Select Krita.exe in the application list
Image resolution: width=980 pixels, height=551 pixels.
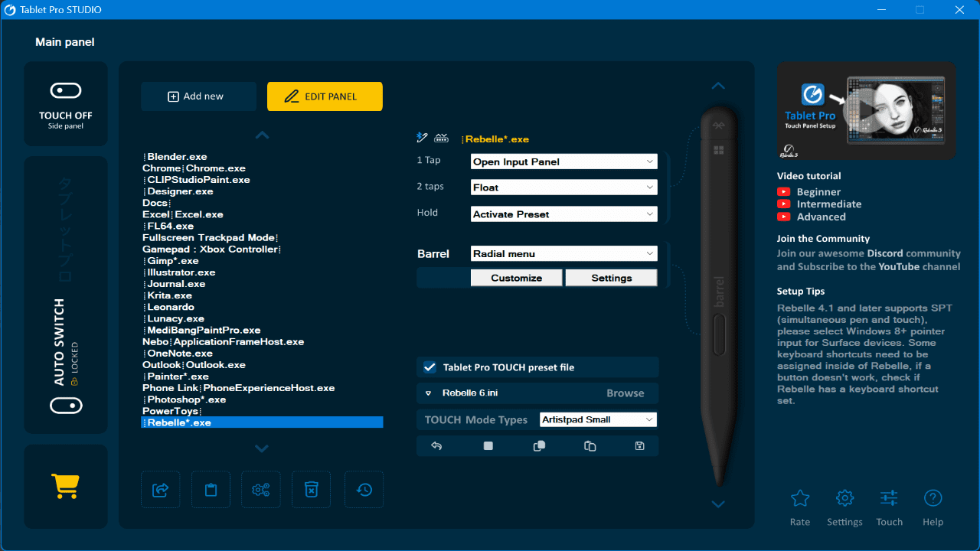(169, 295)
